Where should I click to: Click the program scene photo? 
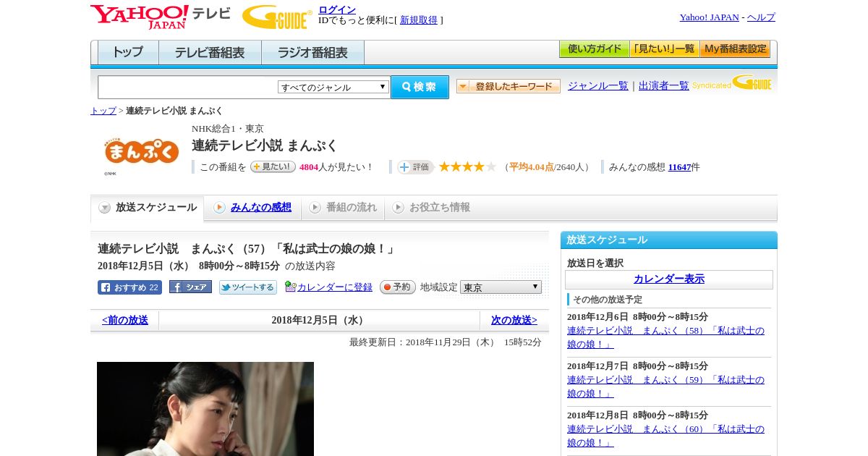(205, 409)
